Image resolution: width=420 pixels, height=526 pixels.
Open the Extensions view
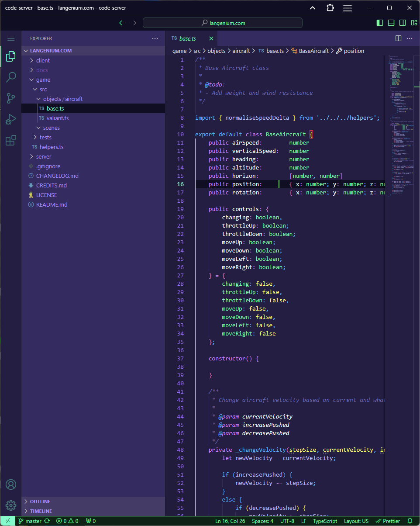click(11, 140)
